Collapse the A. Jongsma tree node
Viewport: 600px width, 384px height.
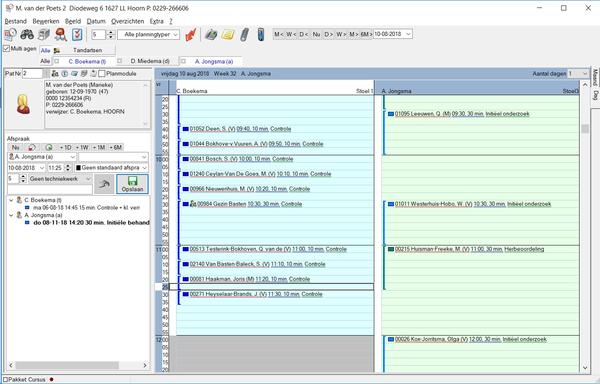[x=11, y=215]
